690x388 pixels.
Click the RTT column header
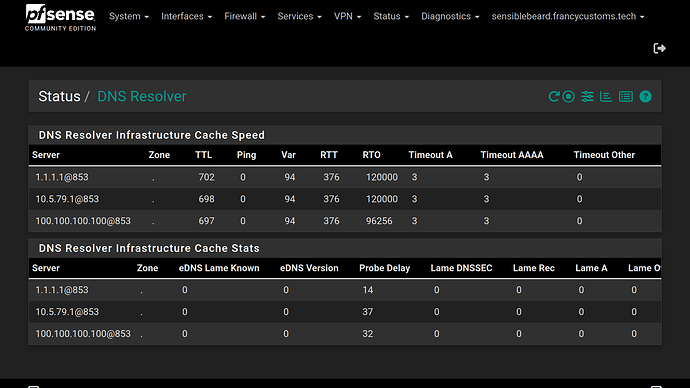tap(329, 155)
